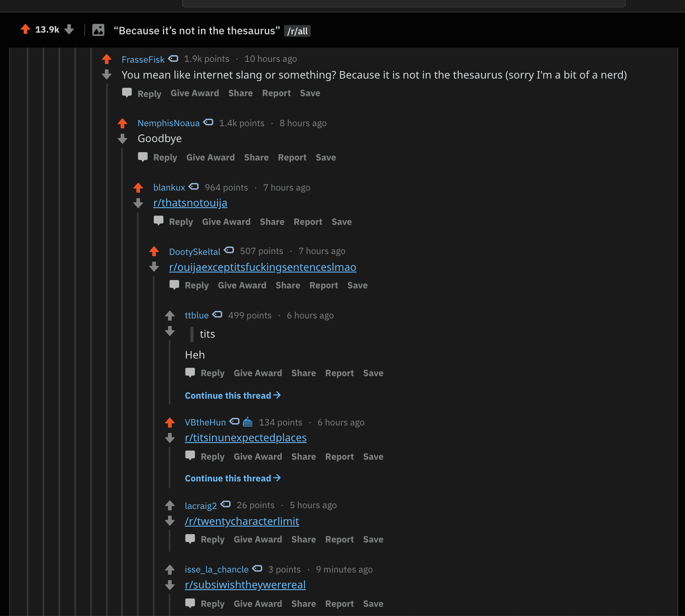
Task: Click the reply speech bubble under Goodbye
Action: click(x=143, y=157)
